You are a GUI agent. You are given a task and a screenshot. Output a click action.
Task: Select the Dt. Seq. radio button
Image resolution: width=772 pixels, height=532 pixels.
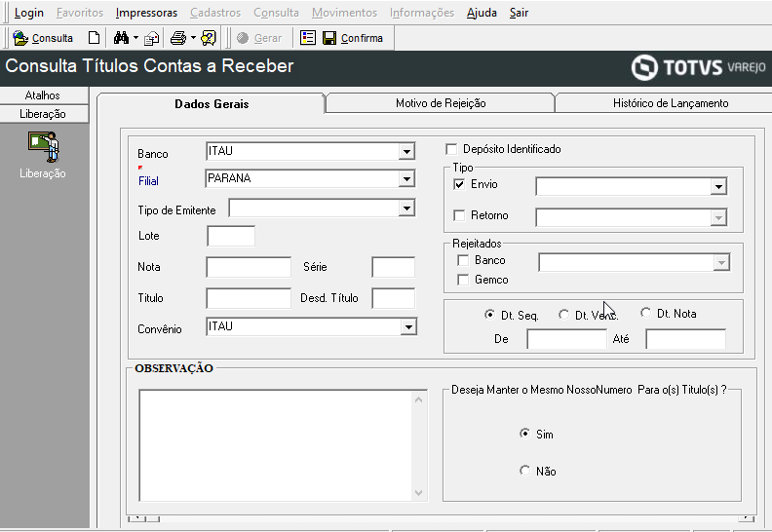coord(489,314)
